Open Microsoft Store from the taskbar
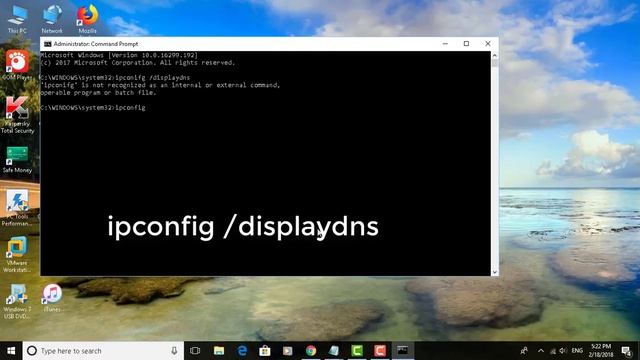The height and width of the screenshot is (360, 640). coord(265,351)
